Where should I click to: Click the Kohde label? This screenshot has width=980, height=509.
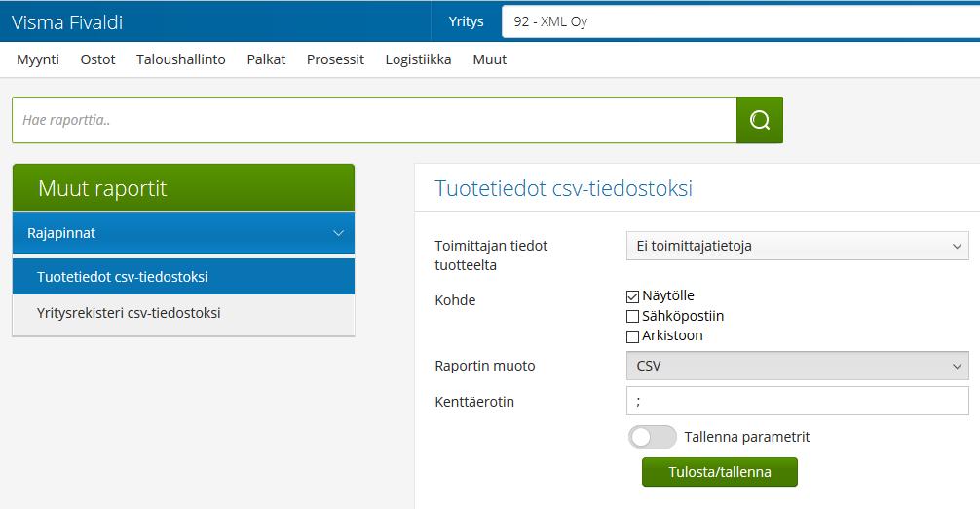pyautogui.click(x=455, y=300)
